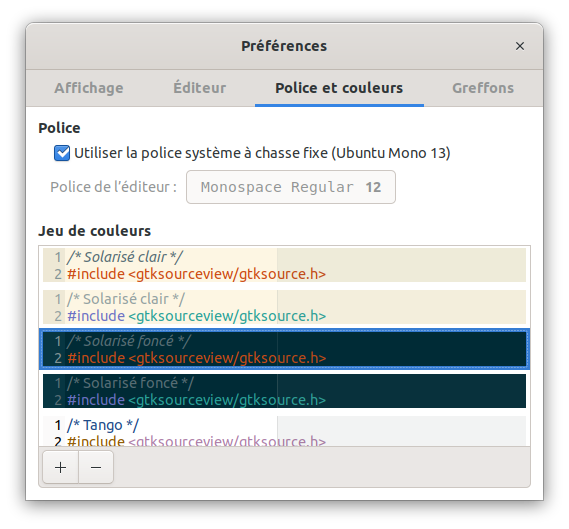This screenshot has width=569, height=529.
Task: Select the Tango color scheme
Action: point(284,431)
